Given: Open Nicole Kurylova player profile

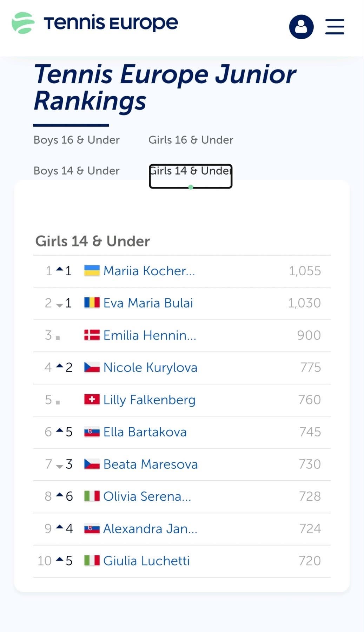Looking at the screenshot, I should click(150, 367).
